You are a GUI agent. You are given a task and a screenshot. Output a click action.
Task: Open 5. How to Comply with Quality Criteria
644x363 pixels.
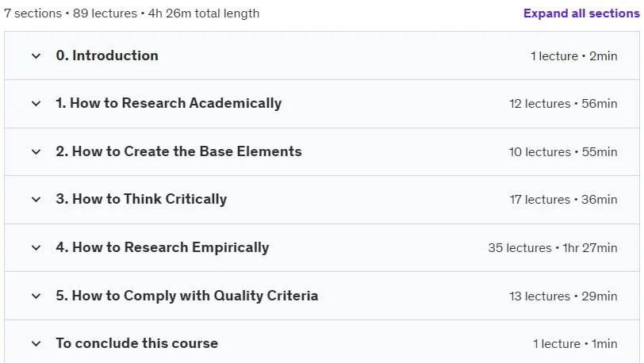pyautogui.click(x=187, y=296)
